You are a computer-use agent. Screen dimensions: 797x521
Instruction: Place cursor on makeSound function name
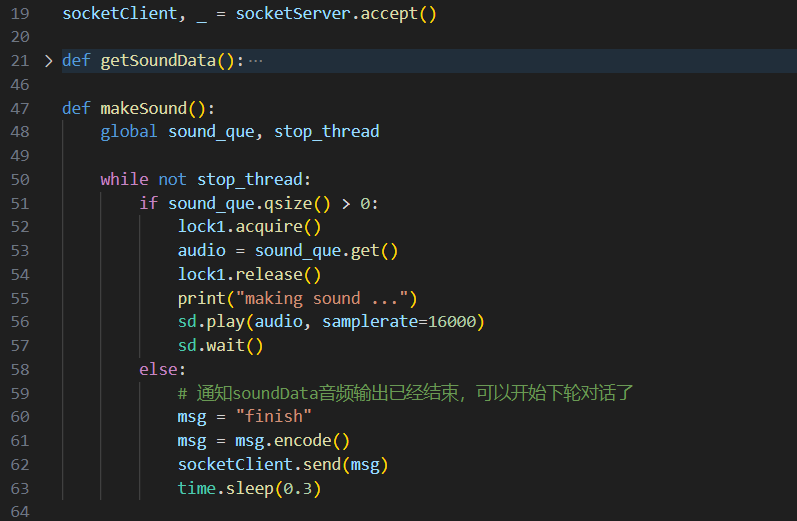pyautogui.click(x=143, y=108)
